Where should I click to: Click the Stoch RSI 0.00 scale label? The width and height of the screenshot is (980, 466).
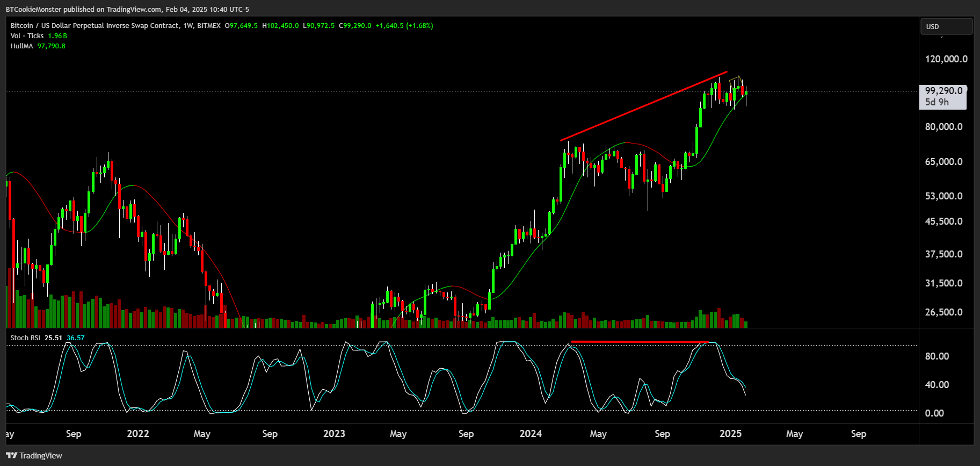click(x=934, y=413)
